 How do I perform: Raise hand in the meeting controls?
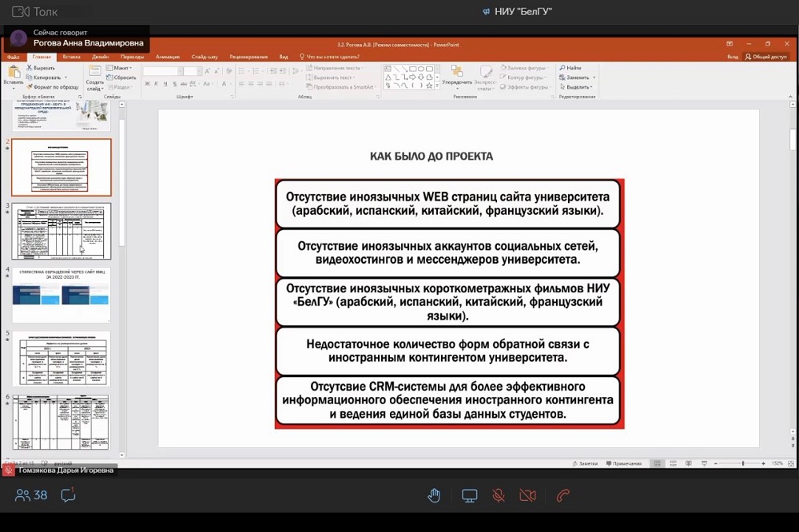point(434,495)
